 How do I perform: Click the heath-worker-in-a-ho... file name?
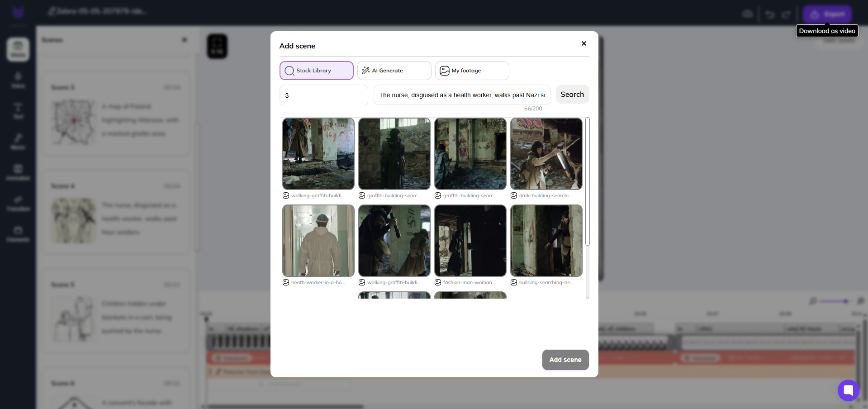tap(318, 282)
